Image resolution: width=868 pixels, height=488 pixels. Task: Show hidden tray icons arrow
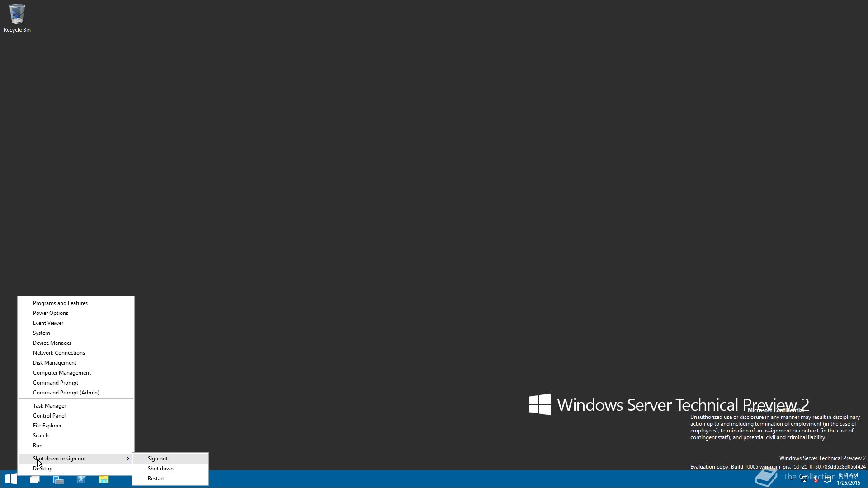tap(792, 479)
